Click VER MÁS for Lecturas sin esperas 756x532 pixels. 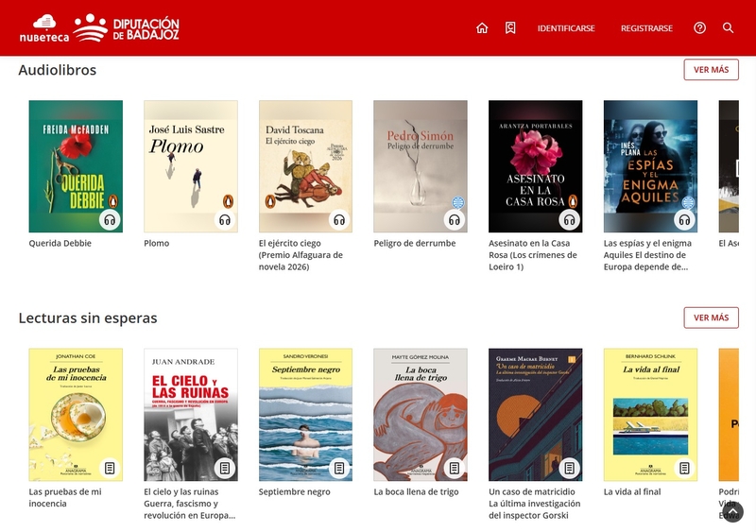coord(712,317)
